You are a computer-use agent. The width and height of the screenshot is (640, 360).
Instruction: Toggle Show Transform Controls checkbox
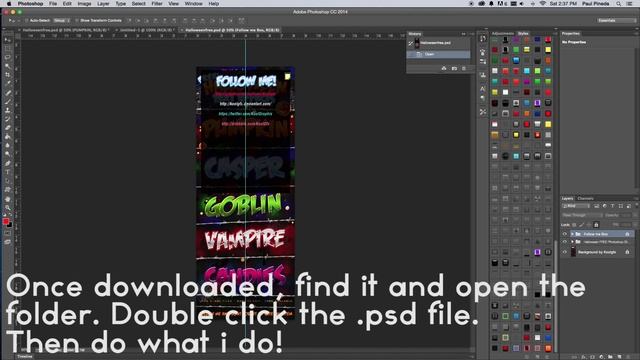pos(77,20)
